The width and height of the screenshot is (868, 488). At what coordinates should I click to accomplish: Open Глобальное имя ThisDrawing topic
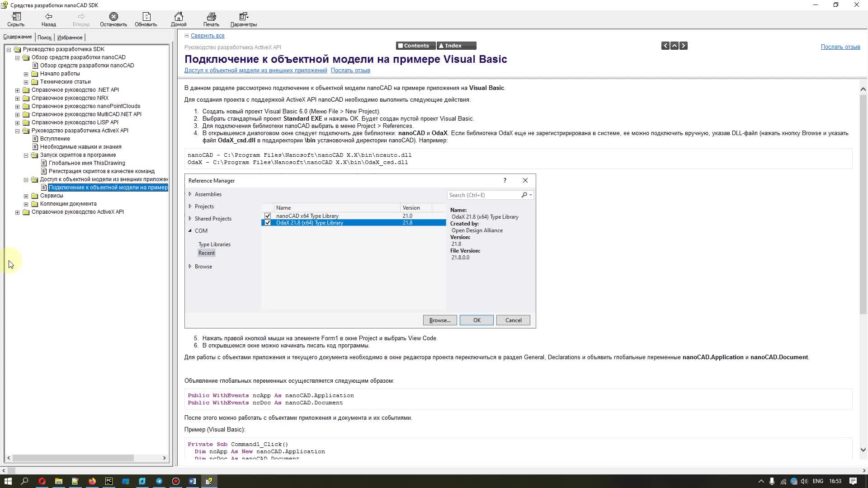(87, 163)
